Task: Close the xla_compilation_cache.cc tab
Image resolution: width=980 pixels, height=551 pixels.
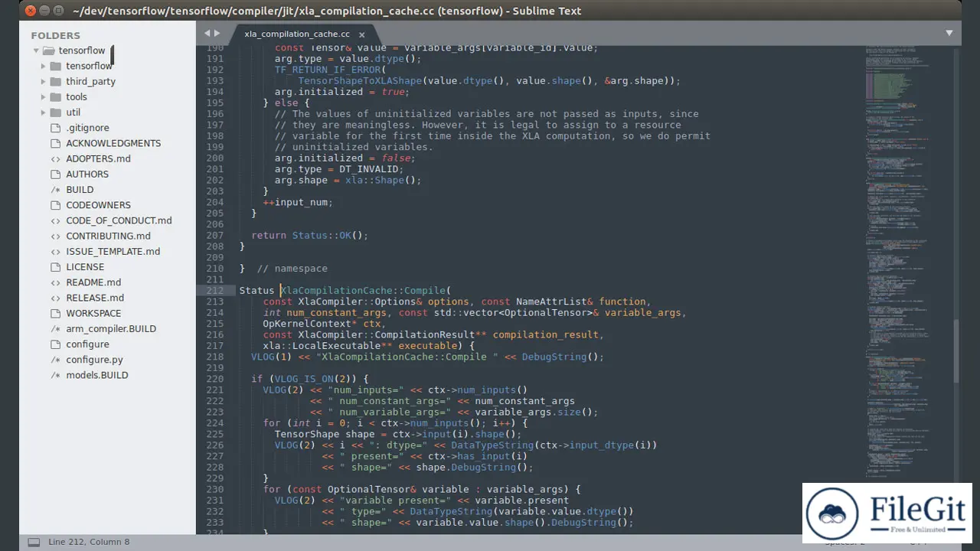Action: tap(362, 34)
